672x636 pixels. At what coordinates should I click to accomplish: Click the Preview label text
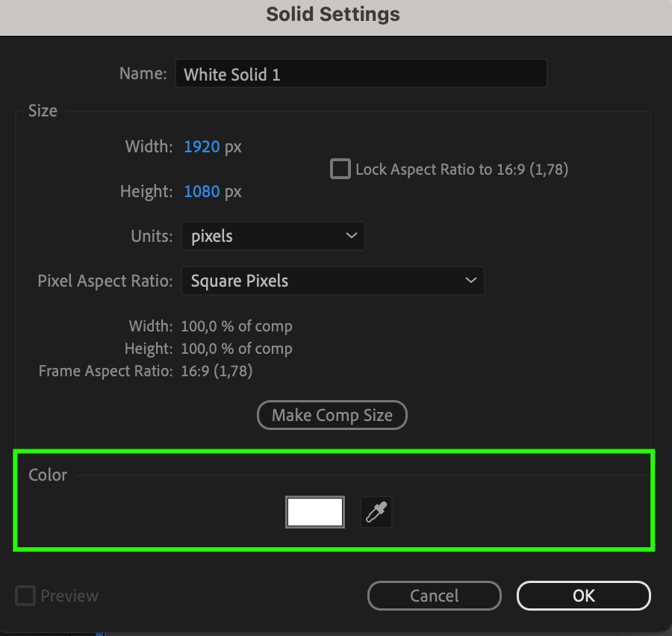click(69, 596)
